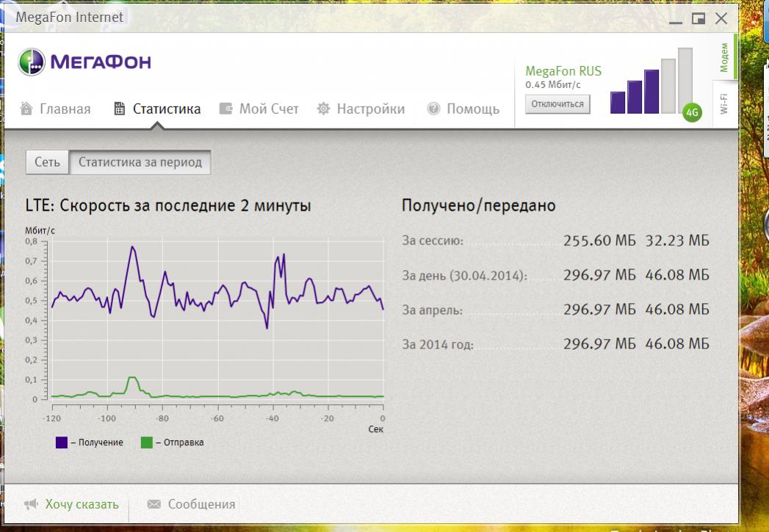The image size is (769, 532).
Task: Click the envelope icon beside Сообщения
Action: pyautogui.click(x=154, y=504)
